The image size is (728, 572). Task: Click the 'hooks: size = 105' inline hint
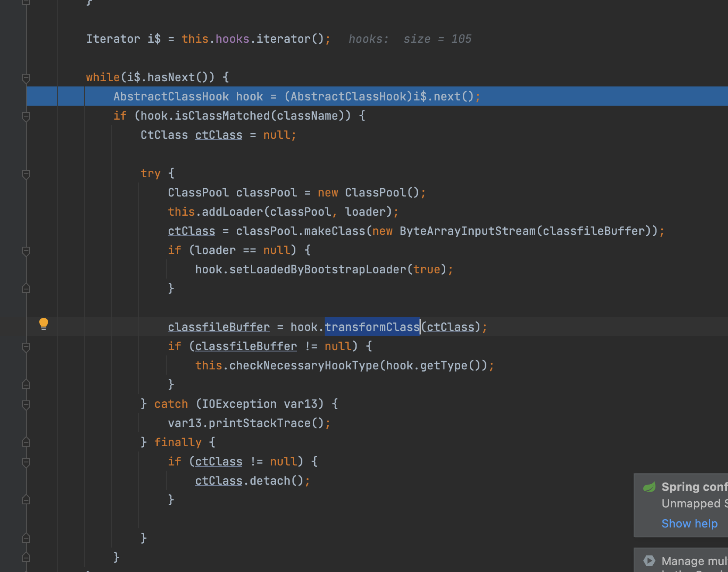409,39
